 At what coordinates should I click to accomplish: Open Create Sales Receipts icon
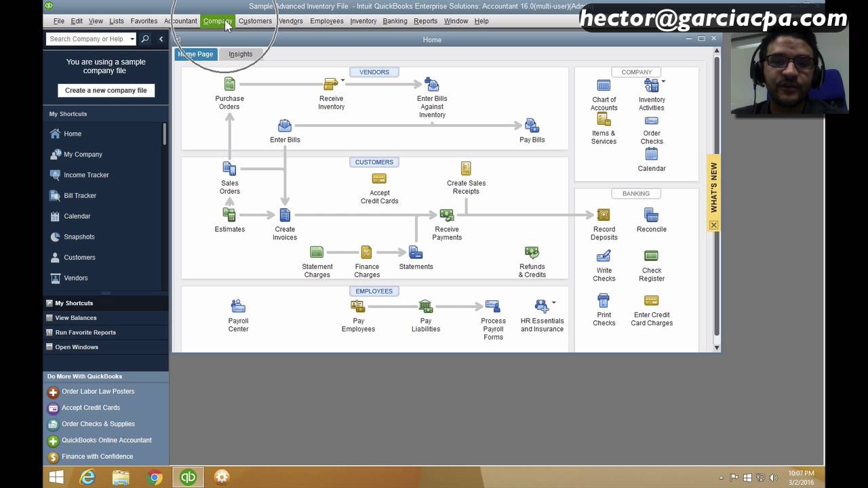pos(466,168)
